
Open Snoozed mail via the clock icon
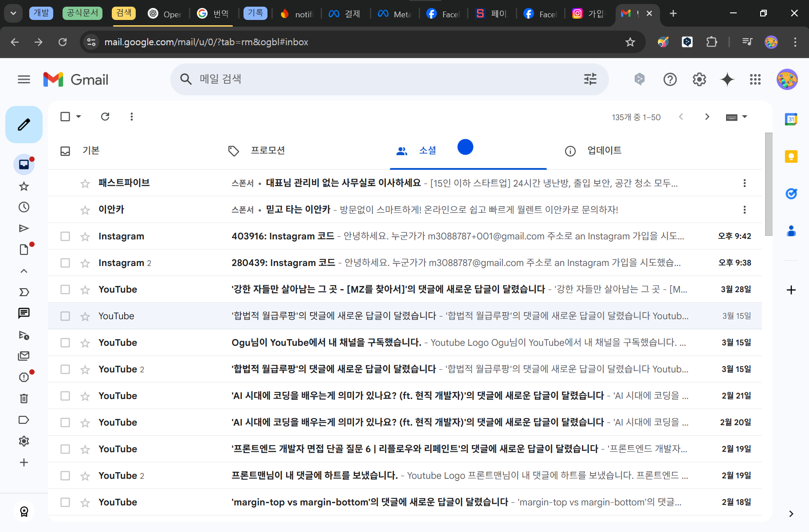[x=24, y=207]
